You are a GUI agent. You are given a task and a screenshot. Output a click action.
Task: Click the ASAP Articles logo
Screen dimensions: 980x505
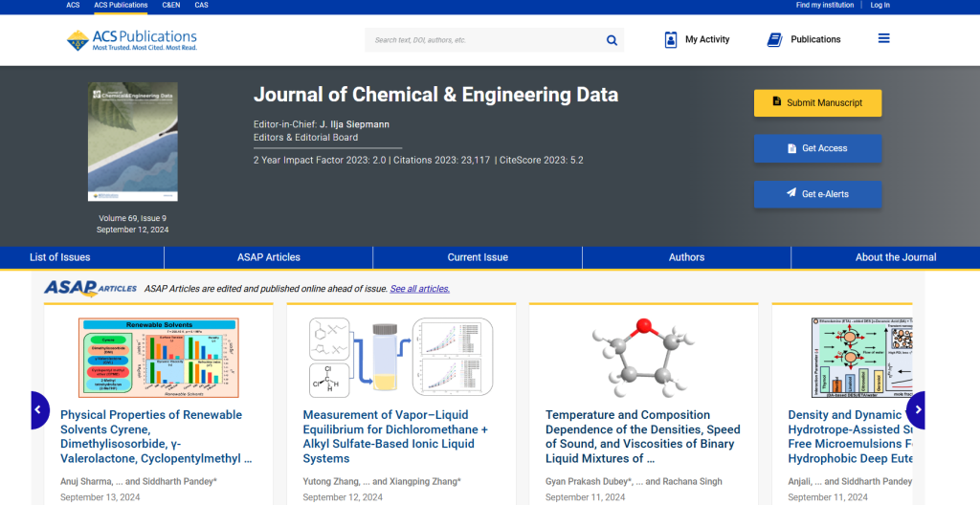[91, 288]
